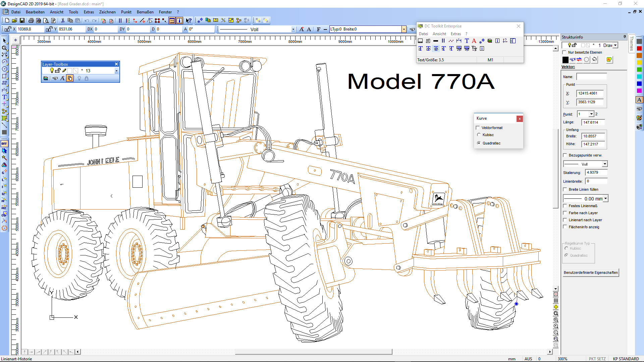
Task: Activate the Zoom magnifier tool
Action: (4, 48)
